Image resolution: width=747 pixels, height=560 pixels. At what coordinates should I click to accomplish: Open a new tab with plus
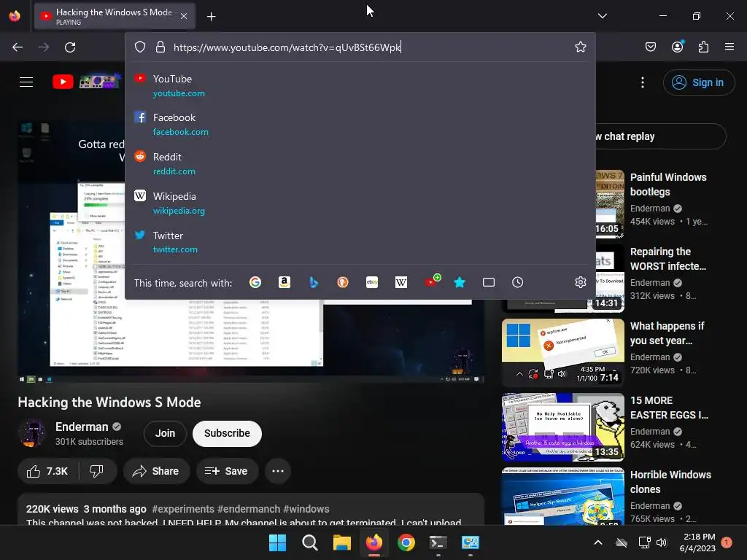click(x=211, y=17)
